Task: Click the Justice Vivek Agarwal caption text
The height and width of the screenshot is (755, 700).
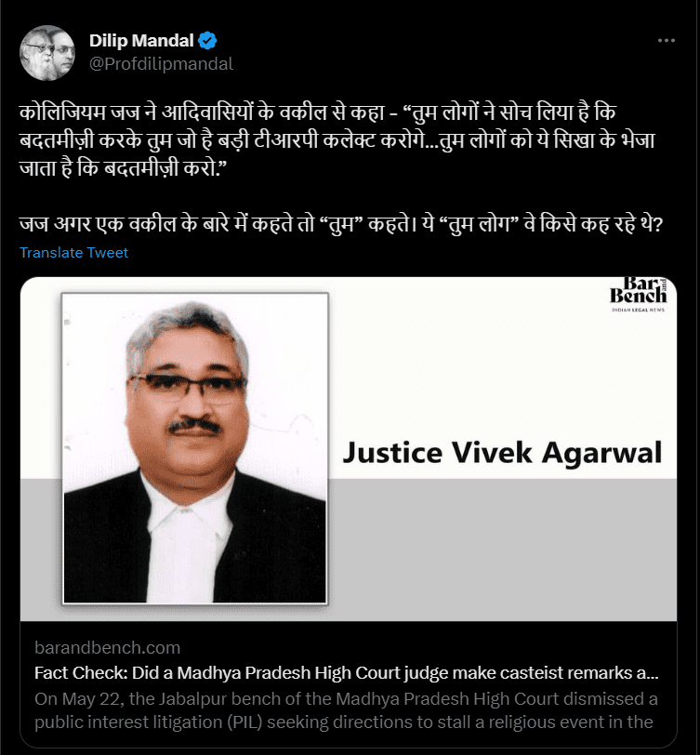Action: (x=502, y=453)
